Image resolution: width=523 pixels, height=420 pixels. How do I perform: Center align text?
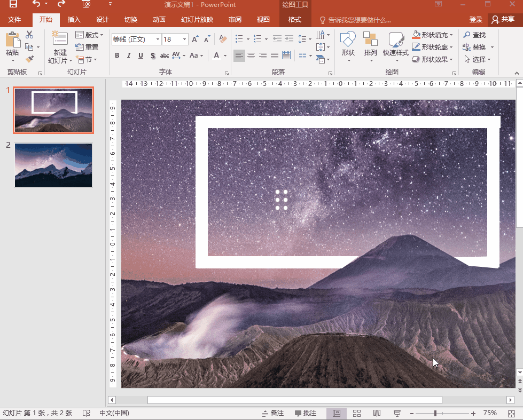(251, 56)
